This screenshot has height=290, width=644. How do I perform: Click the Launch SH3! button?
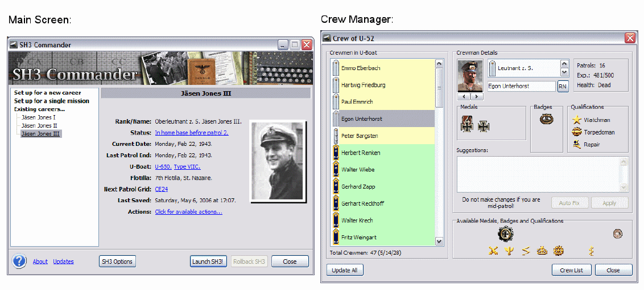(x=209, y=261)
